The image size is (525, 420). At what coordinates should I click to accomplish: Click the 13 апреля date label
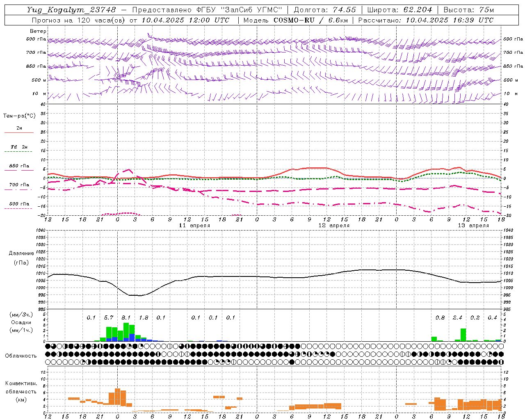tap(473, 226)
